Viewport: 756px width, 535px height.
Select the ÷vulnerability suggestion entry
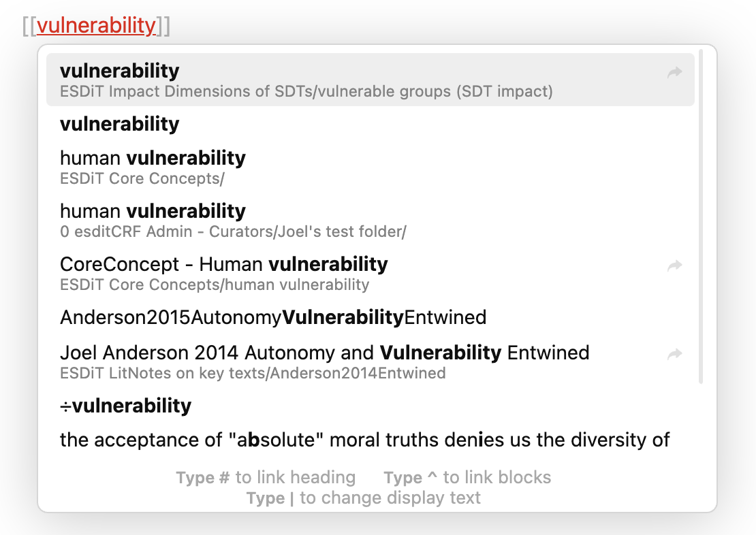(125, 406)
